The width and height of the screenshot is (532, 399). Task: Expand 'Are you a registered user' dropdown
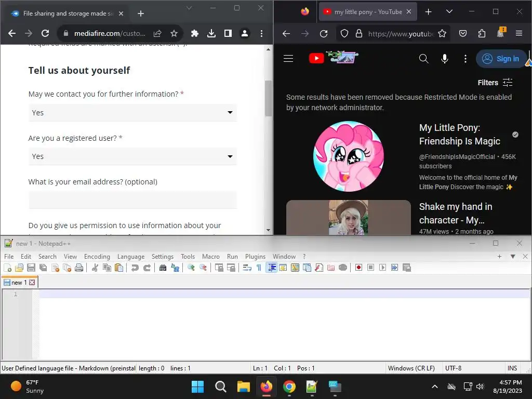[x=132, y=156]
